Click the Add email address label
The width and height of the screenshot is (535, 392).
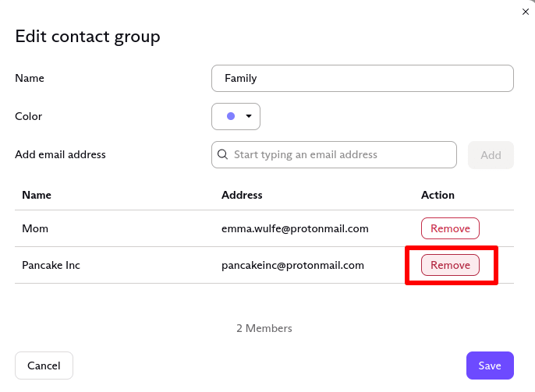(60, 155)
